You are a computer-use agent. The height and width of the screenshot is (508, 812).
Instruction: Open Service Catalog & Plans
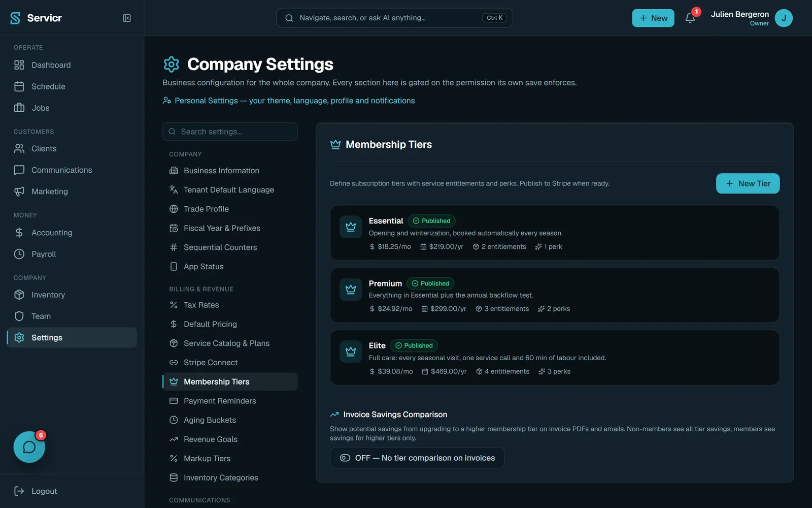[230, 343]
